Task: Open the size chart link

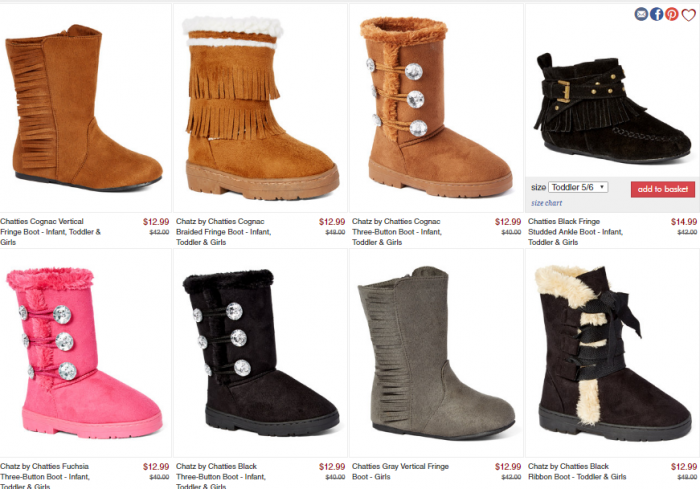Action: 546,203
